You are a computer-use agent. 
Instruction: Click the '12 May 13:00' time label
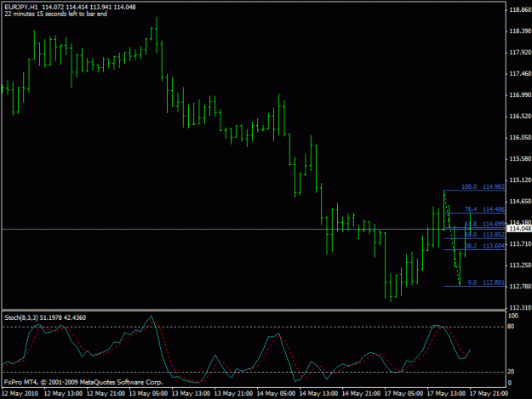[x=63, y=394]
